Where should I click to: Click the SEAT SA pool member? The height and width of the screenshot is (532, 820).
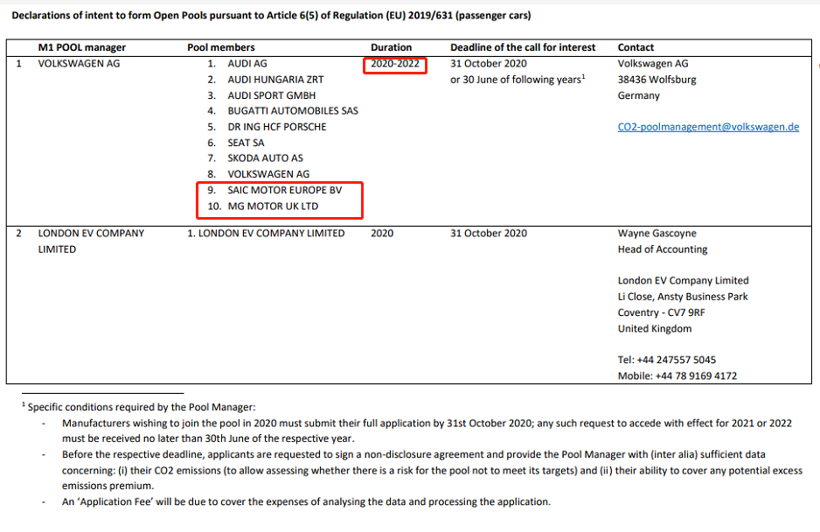246,143
